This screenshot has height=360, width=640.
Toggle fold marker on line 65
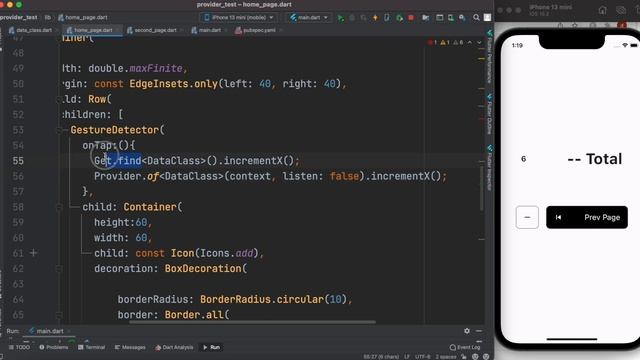[59, 315]
